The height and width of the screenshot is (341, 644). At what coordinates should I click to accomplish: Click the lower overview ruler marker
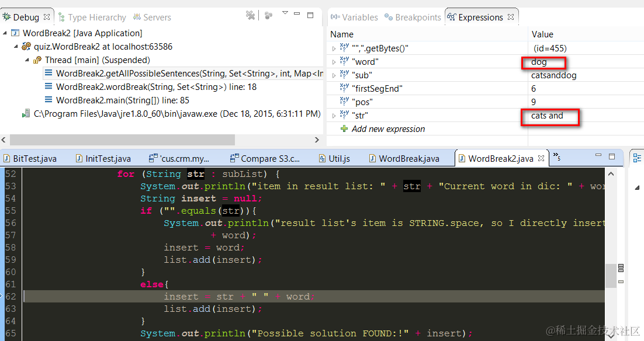(621, 282)
